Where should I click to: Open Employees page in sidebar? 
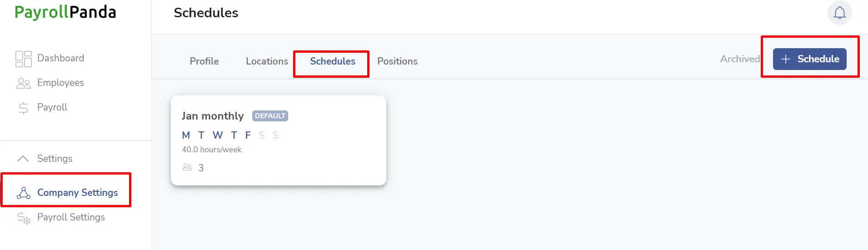tap(60, 83)
